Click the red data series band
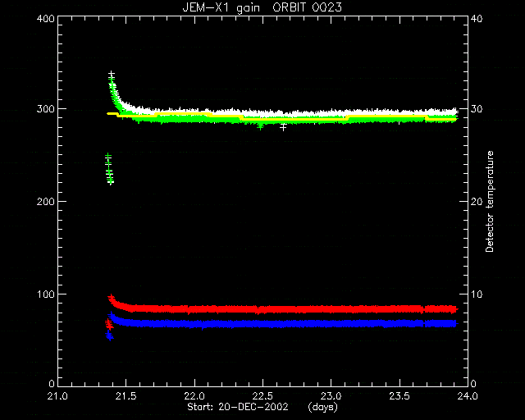Screen dimensions: 525x420 [x=285, y=308]
